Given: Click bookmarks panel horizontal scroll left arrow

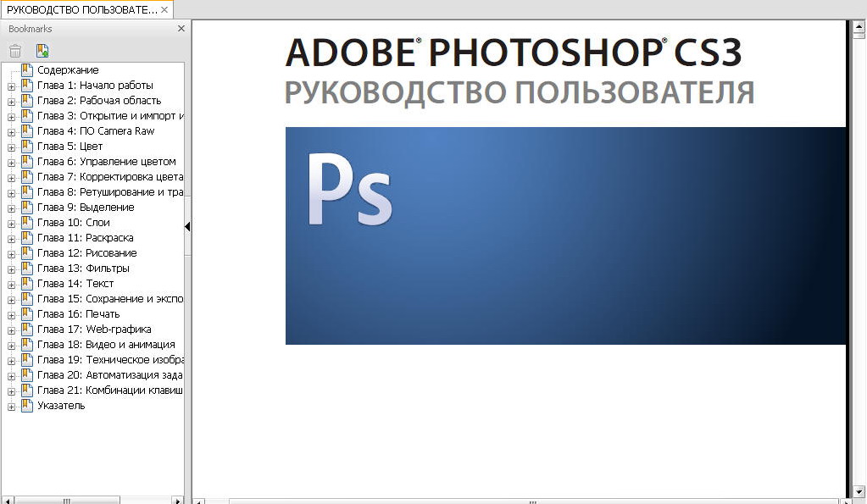Looking at the screenshot, I should [x=7, y=501].
